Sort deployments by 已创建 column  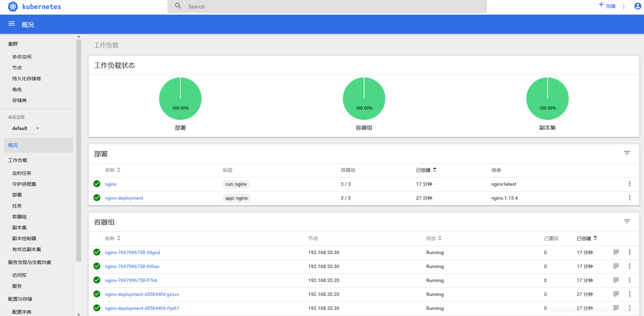coord(426,170)
